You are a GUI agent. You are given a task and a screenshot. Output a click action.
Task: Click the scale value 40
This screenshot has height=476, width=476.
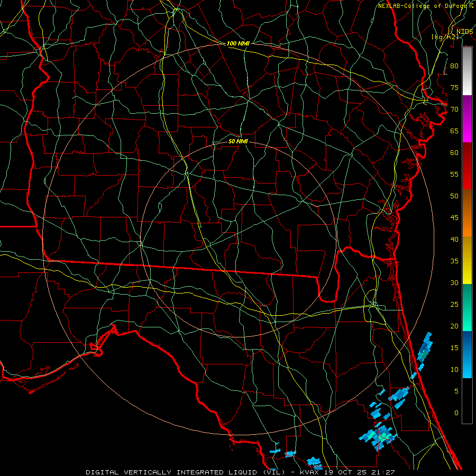454,239
